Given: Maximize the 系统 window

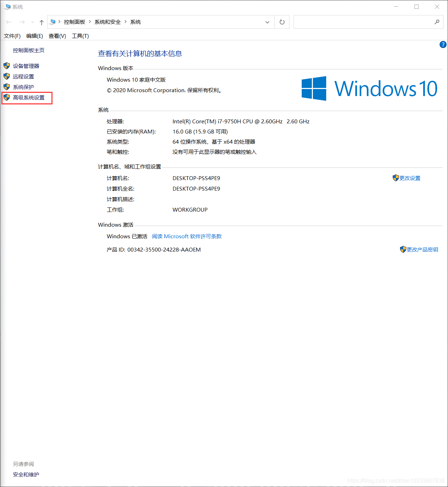Looking at the screenshot, I should (416, 7).
